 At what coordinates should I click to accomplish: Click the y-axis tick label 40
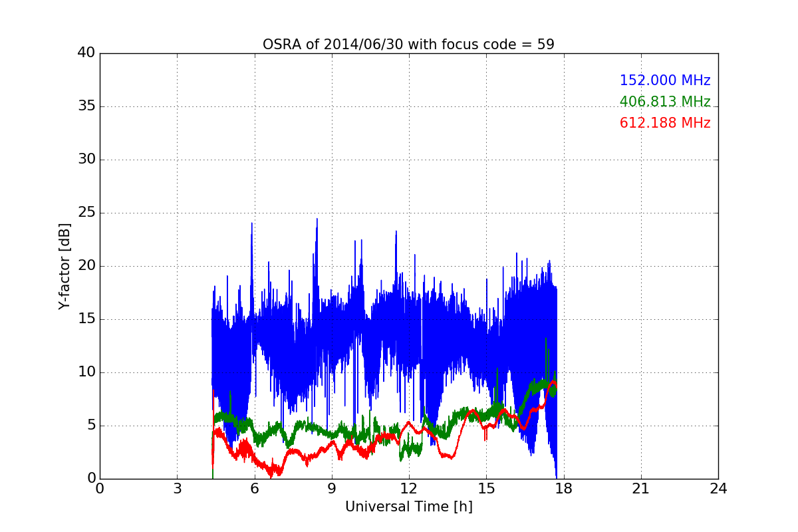[86, 53]
